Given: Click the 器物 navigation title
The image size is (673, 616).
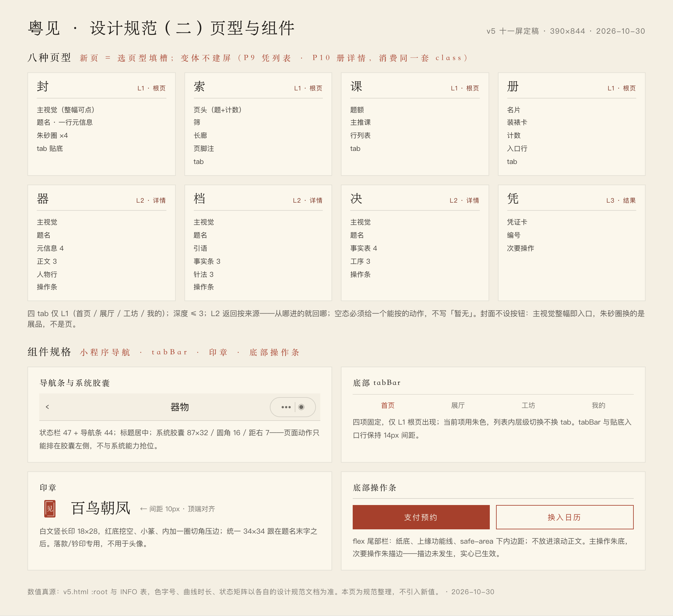Looking at the screenshot, I should (x=179, y=407).
